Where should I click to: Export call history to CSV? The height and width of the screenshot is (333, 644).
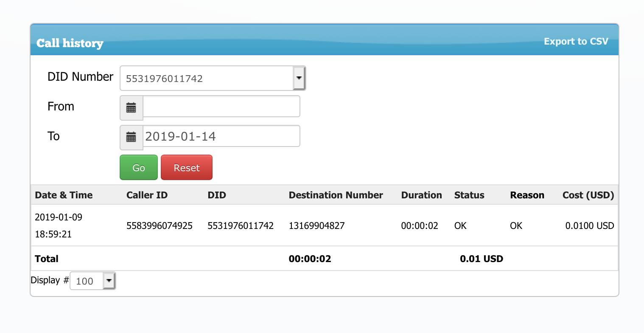tap(576, 41)
